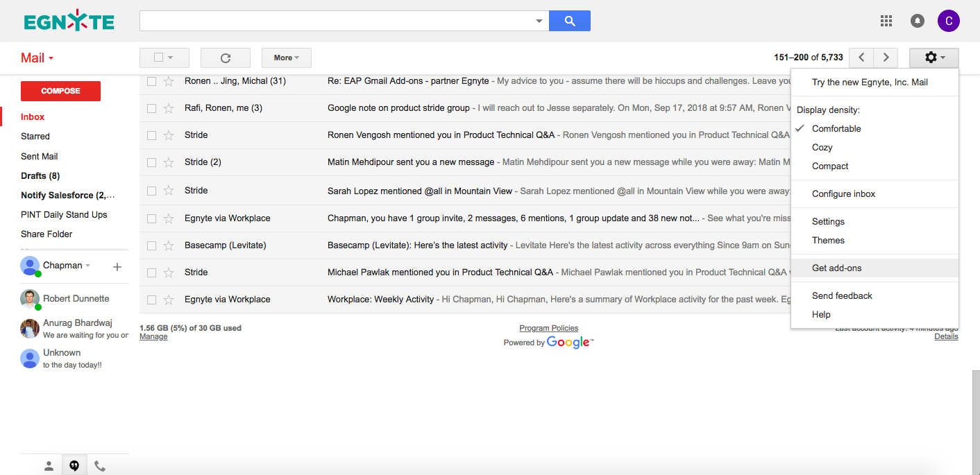This screenshot has width=980, height=475.
Task: Check the Rafi, Ronen, me email checkbox
Action: click(151, 108)
